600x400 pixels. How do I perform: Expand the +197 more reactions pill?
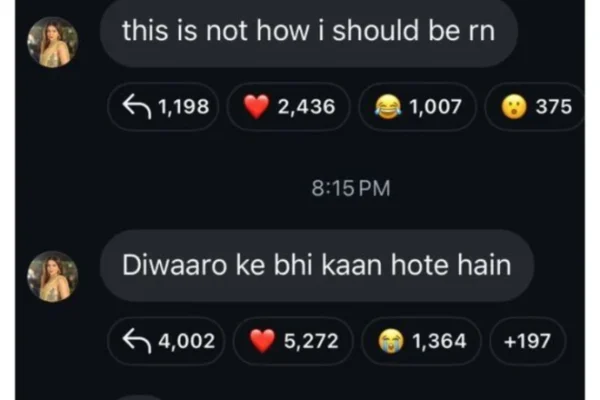pyautogui.click(x=528, y=341)
